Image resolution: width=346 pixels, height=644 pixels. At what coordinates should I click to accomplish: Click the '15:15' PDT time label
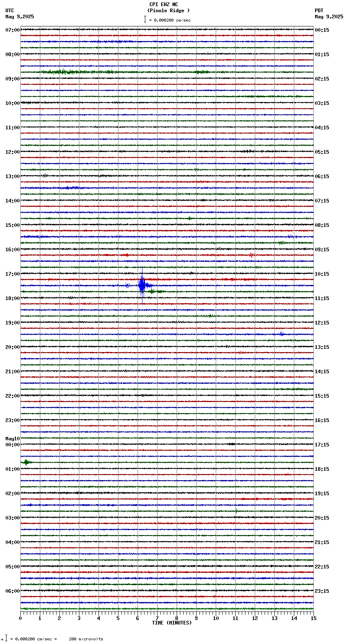(322, 396)
